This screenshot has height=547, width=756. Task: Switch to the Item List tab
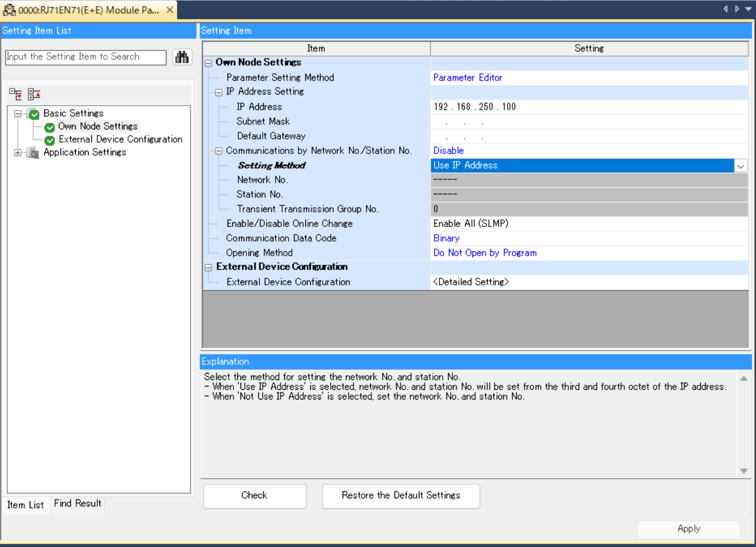pos(25,505)
